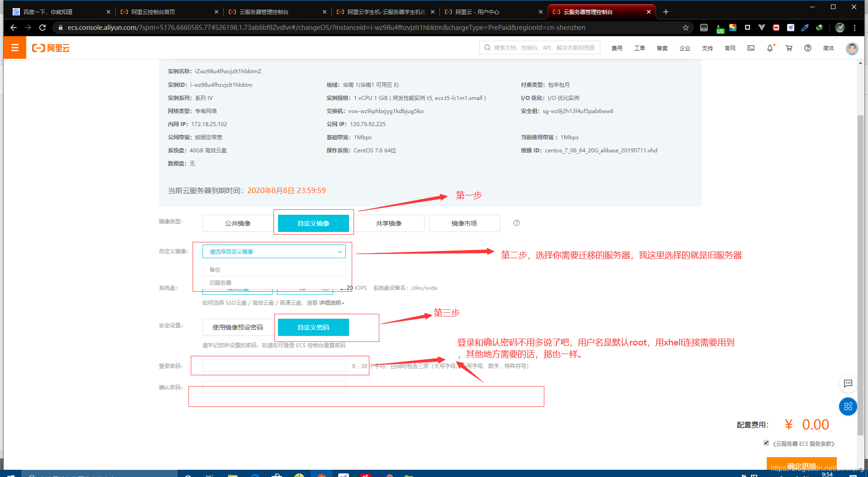This screenshot has width=868, height=477.
Task: Open the chat feedback floating icon
Action: [x=848, y=383]
